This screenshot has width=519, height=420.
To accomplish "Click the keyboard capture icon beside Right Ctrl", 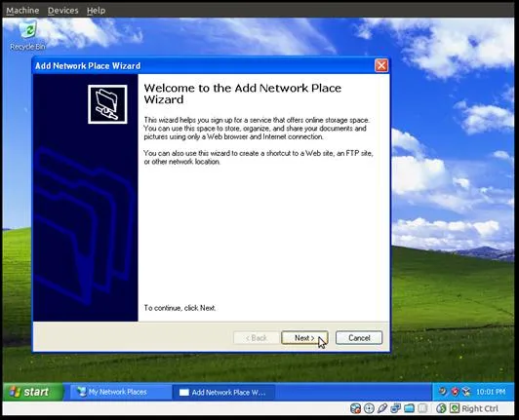I will 455,408.
